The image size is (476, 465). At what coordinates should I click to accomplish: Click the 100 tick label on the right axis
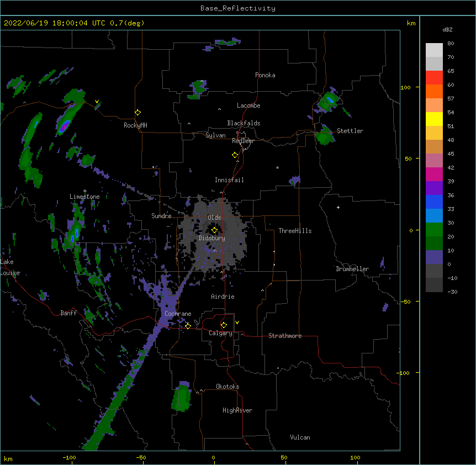(x=405, y=87)
